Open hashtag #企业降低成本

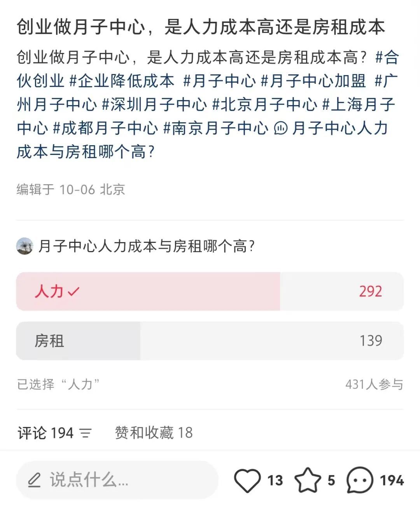(122, 81)
